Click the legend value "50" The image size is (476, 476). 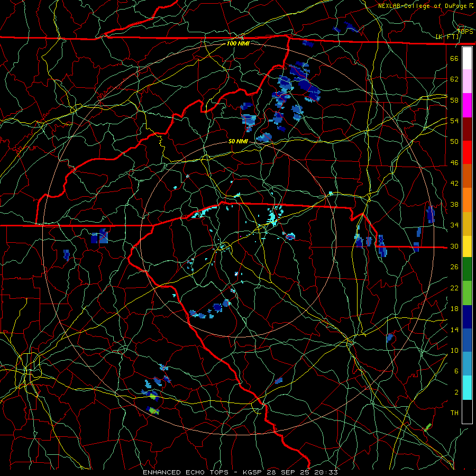pos(454,141)
